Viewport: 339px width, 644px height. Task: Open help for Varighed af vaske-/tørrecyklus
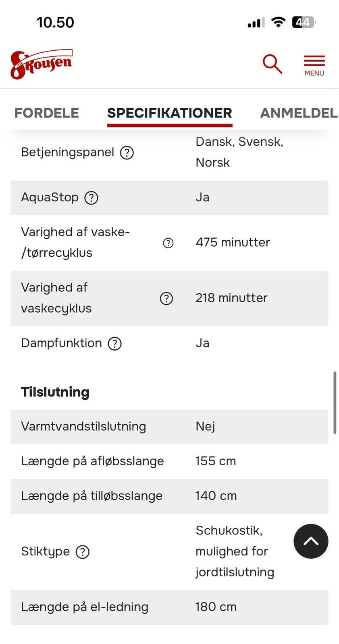[168, 243]
